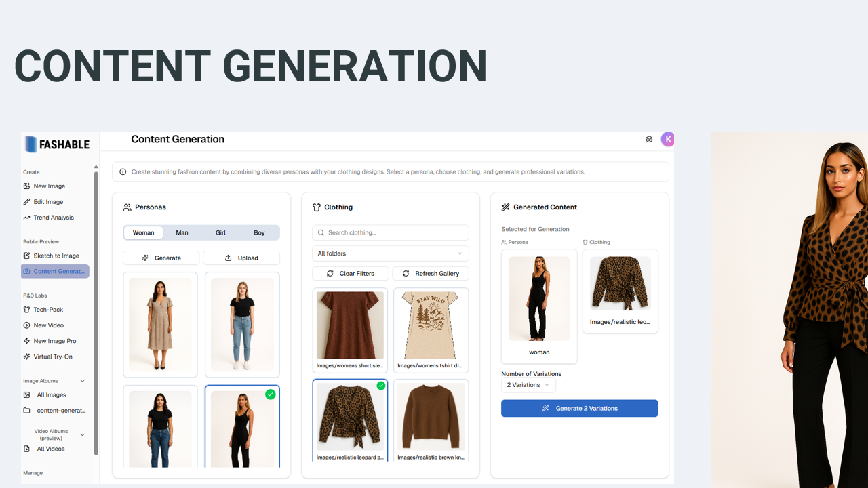
Task: Click the layers icon in the header
Action: 649,139
